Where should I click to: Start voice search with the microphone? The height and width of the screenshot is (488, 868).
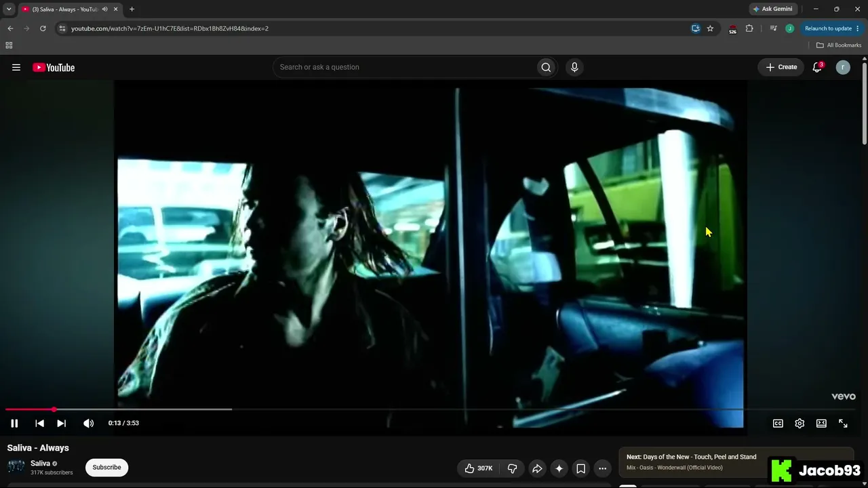[x=574, y=67]
